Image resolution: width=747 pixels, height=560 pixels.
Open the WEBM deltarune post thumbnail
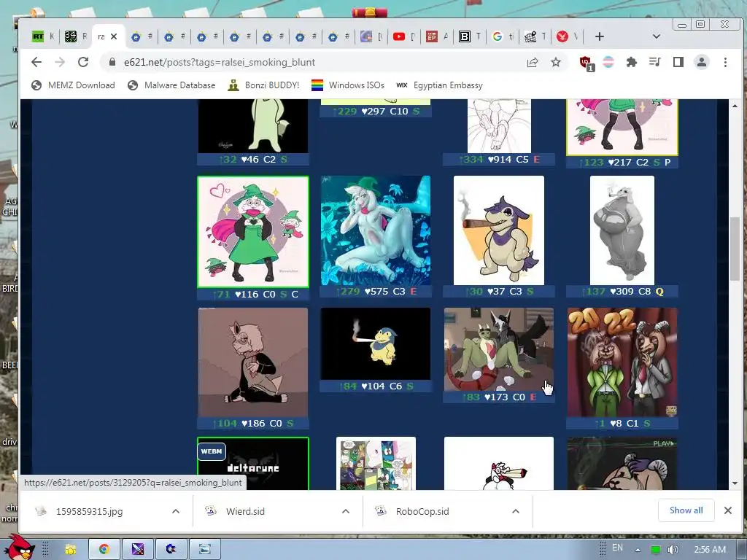coord(253,463)
